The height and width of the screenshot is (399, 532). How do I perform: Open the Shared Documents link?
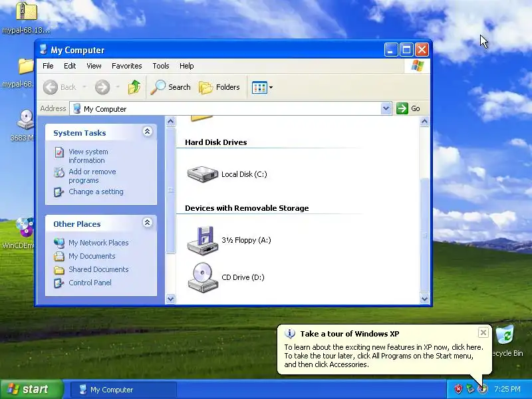[98, 269]
